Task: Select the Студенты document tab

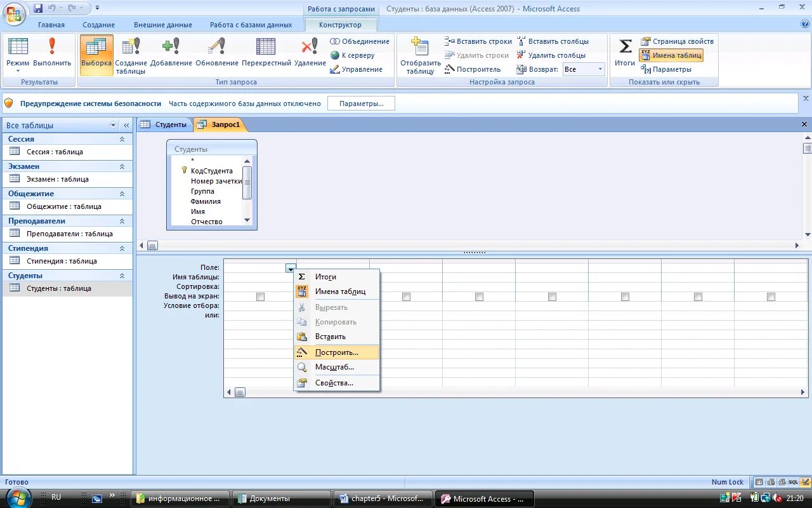Action: click(164, 124)
